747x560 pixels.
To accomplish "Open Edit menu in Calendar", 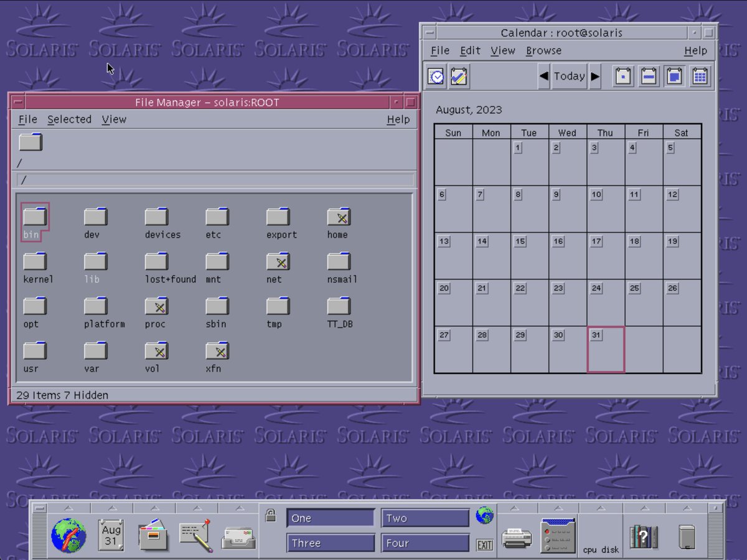I will click(x=470, y=51).
